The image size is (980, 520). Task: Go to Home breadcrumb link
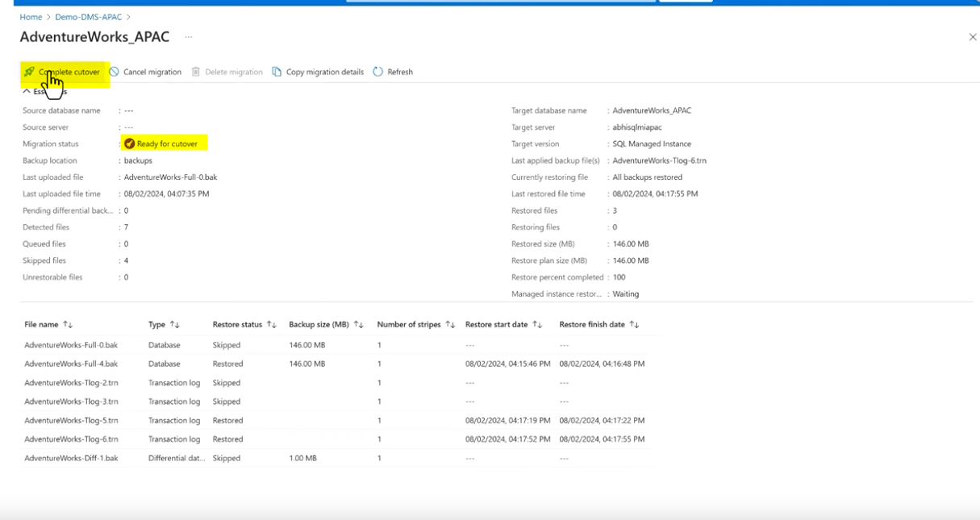[x=31, y=17]
